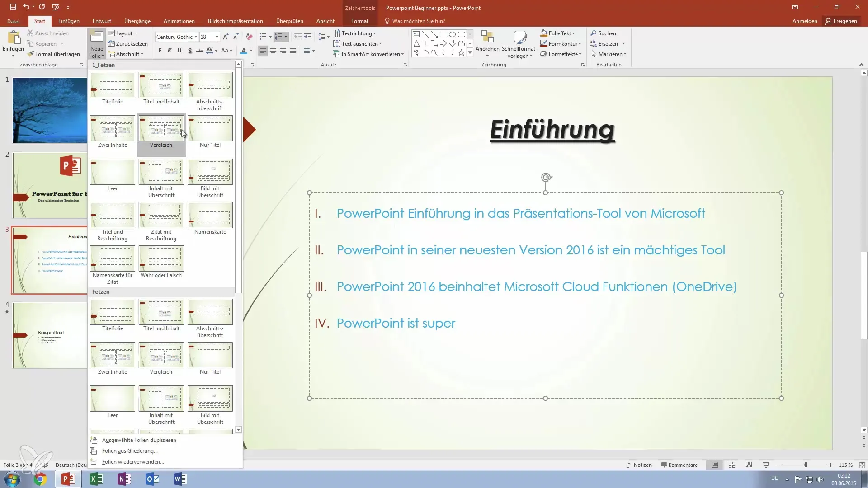Adjust the zoom slider handle
Viewport: 868px width, 488px height.
[805, 465]
